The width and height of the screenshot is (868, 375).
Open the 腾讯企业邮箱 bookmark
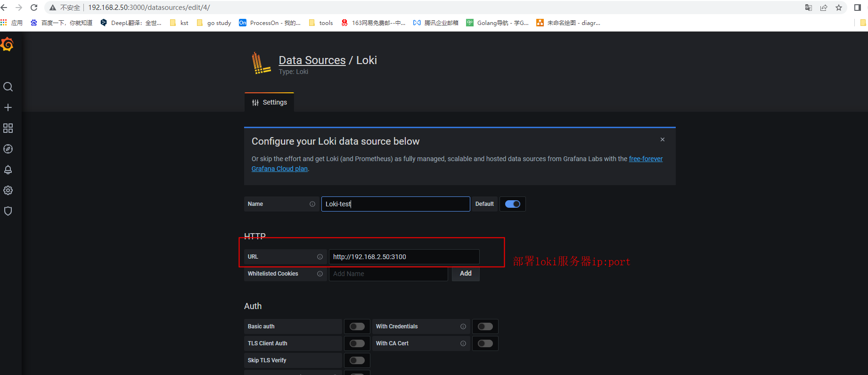pos(436,23)
